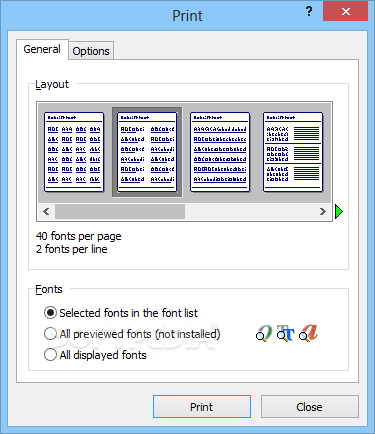Choose the two-column font layout thumbnail

147,152
